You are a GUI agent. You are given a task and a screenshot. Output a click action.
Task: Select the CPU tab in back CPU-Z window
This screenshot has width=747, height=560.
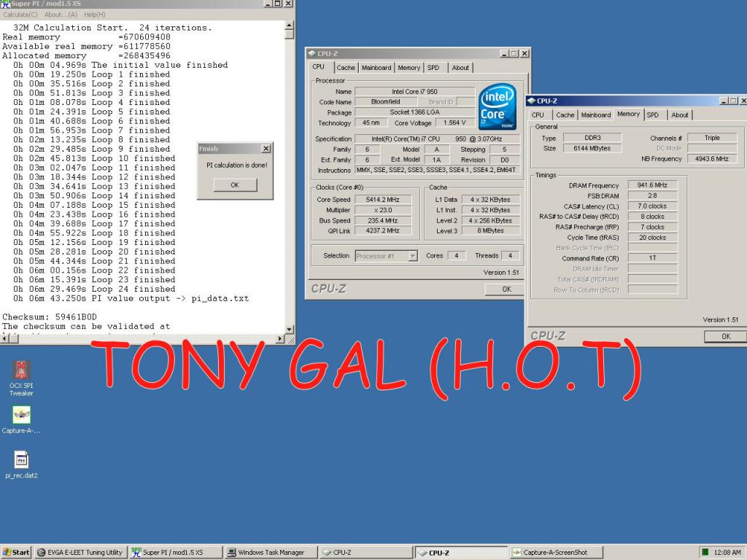coord(319,67)
